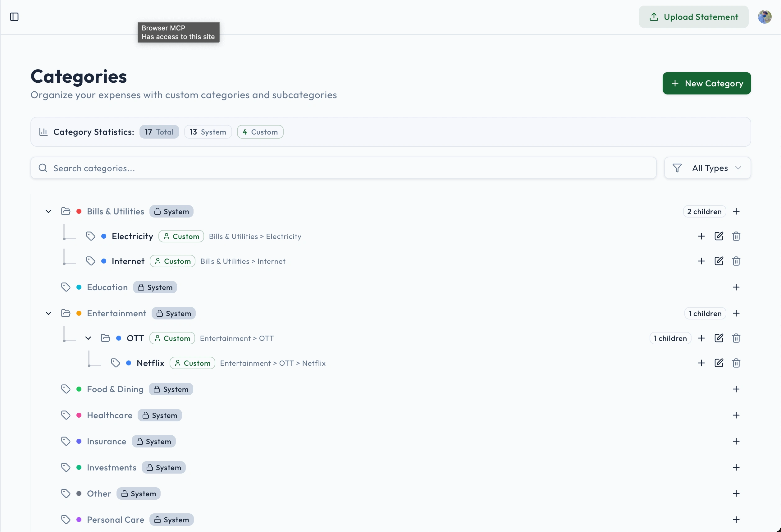Edit the Electricity category
The height and width of the screenshot is (532, 781).
tap(719, 236)
